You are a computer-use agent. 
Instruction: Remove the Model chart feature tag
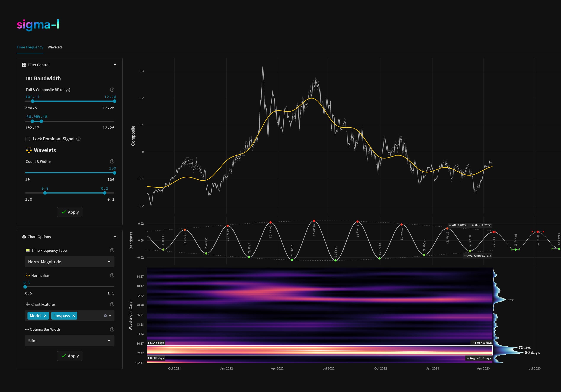pyautogui.click(x=45, y=316)
